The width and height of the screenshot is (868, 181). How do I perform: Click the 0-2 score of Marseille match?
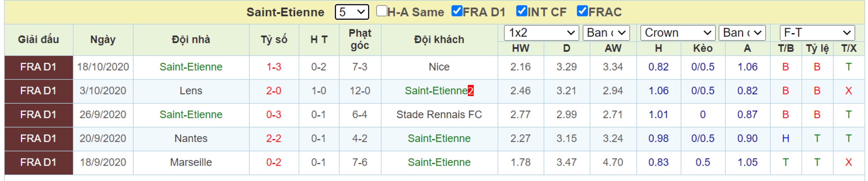point(274,163)
